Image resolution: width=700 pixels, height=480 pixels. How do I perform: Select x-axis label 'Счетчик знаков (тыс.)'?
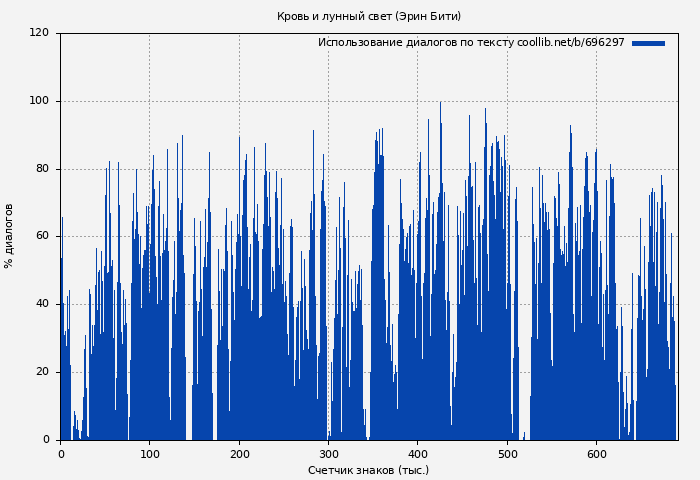[368, 470]
